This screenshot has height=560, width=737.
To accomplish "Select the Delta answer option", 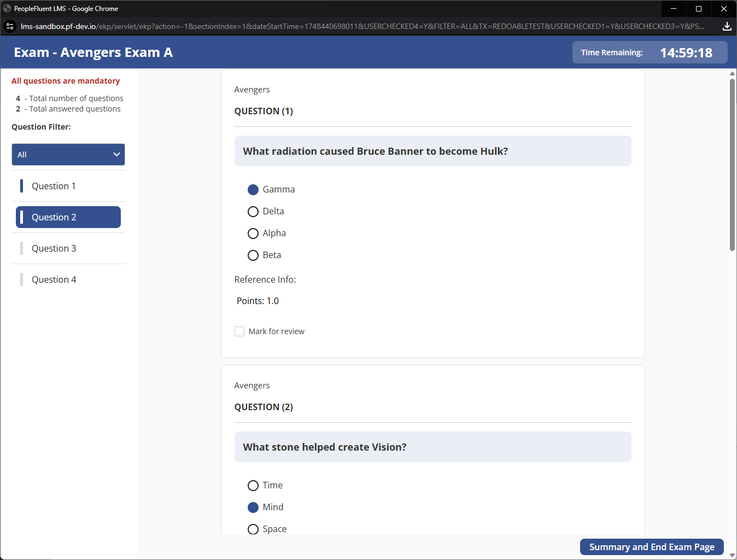I will coord(253,212).
